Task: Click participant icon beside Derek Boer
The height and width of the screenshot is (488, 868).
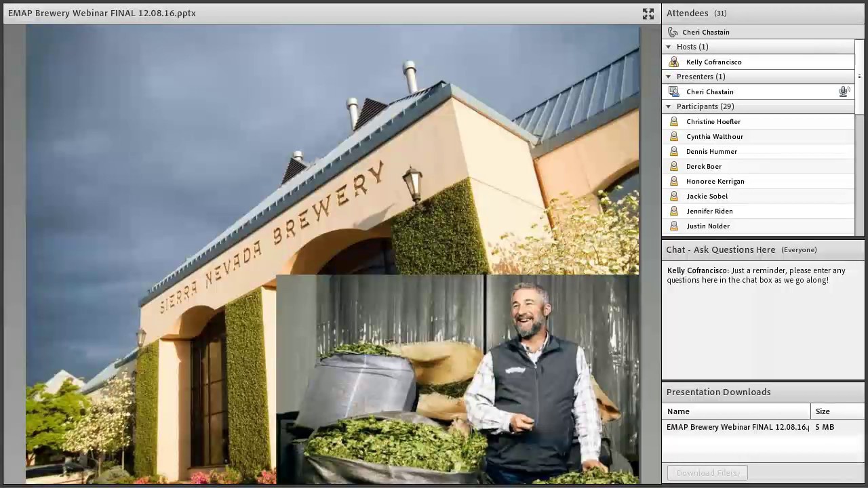Action: pos(673,166)
